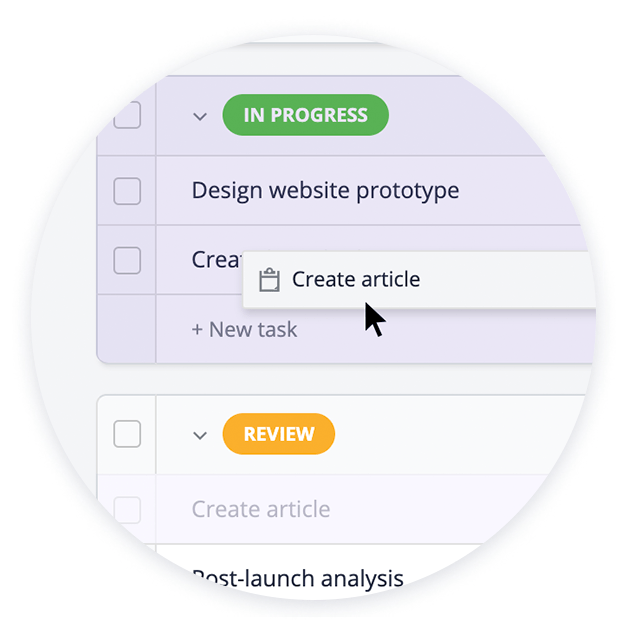Add a task using + New task

[244, 329]
